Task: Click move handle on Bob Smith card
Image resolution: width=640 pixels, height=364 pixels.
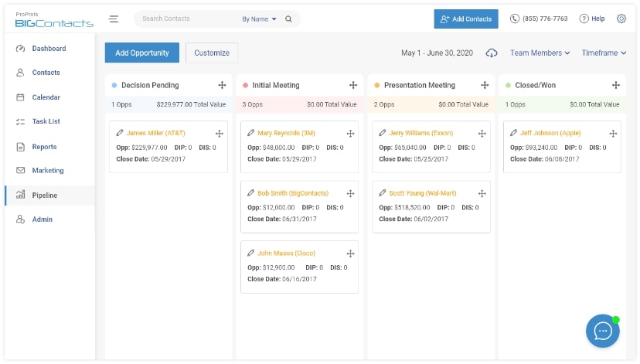Action: coord(350,193)
